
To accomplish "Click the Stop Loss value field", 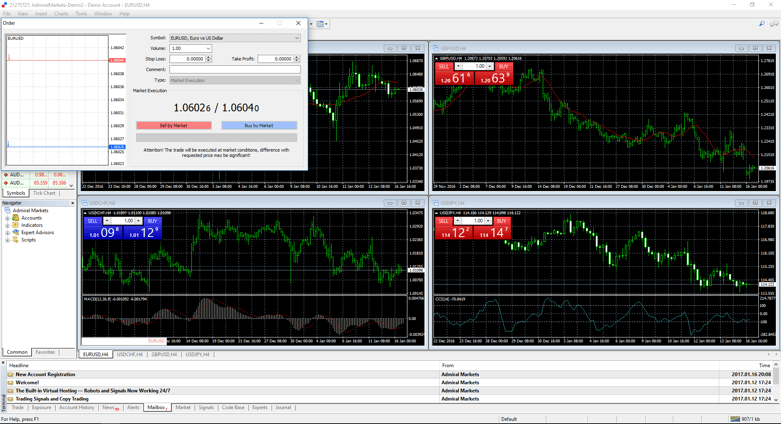I will coord(188,59).
